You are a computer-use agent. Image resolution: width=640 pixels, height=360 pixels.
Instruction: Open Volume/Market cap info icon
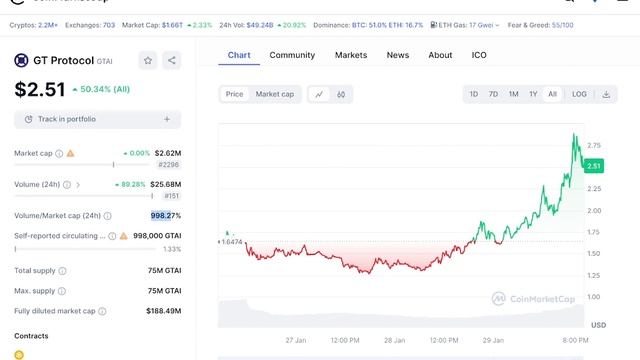pos(107,216)
